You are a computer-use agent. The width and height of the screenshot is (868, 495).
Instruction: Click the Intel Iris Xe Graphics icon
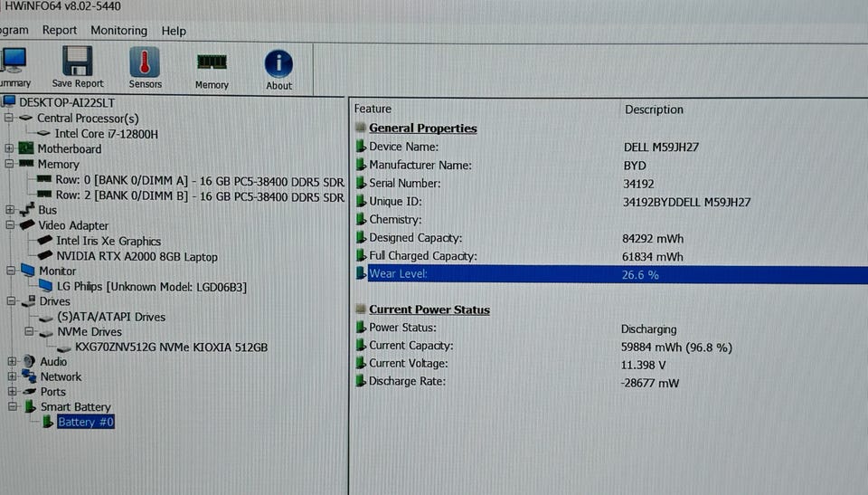click(45, 241)
